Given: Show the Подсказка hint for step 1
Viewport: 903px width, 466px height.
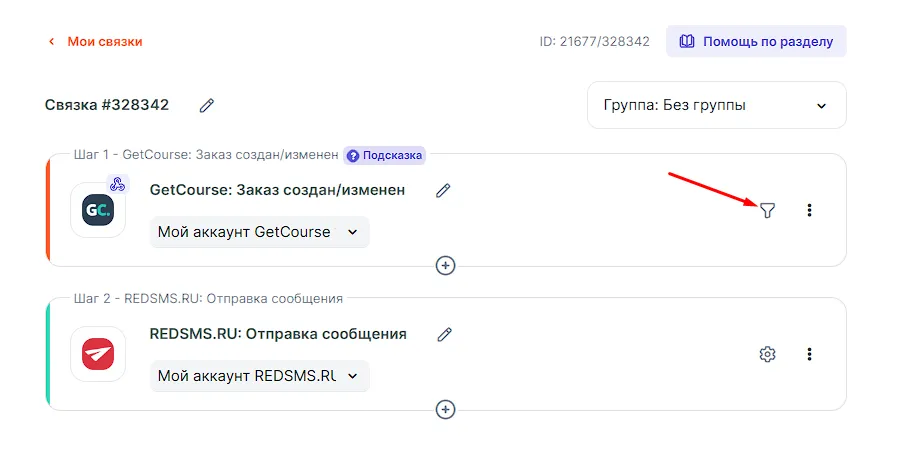Looking at the screenshot, I should tap(385, 155).
